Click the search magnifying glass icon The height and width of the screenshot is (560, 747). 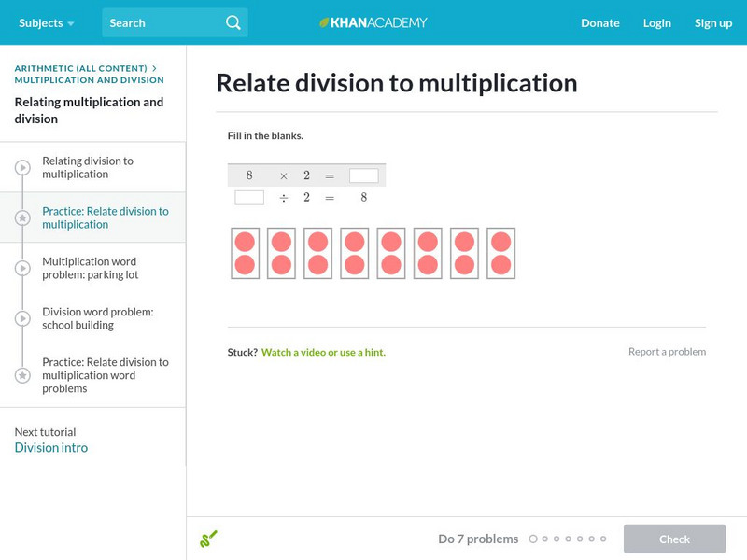233,22
